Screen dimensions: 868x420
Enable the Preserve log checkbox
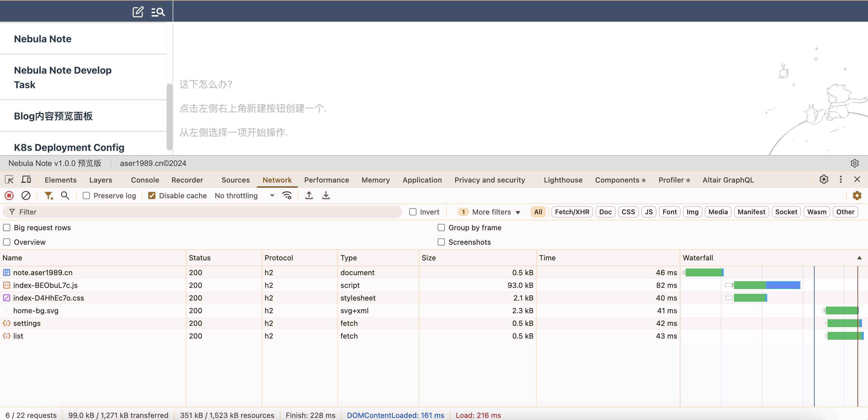click(x=86, y=196)
